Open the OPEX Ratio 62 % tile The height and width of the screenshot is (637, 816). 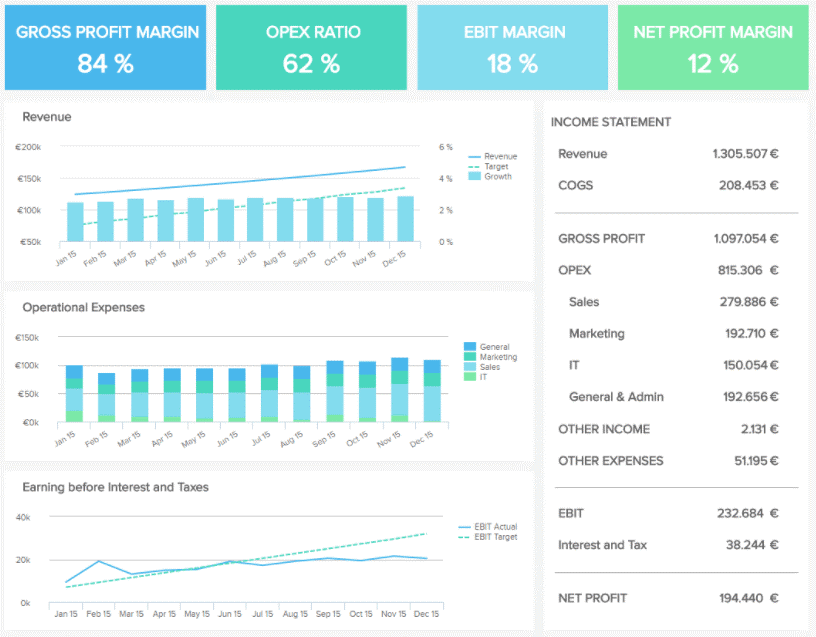click(x=311, y=48)
